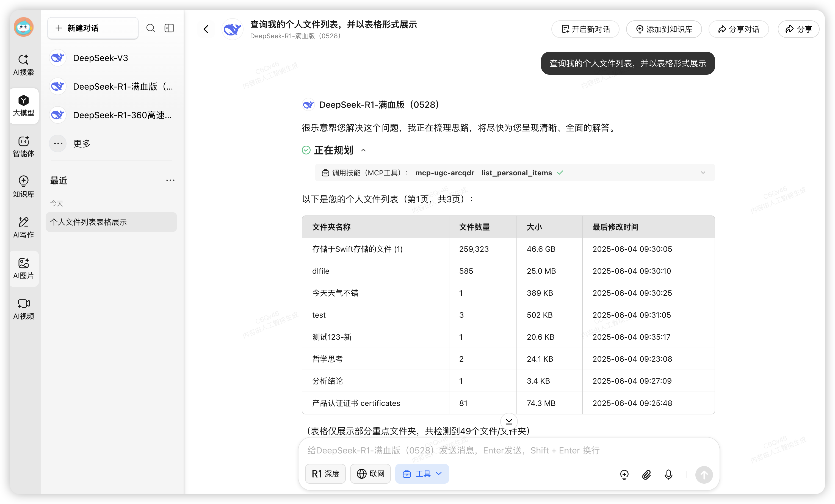Click the 分析结论 cell
Screen dimensions: 835x504
(375, 381)
